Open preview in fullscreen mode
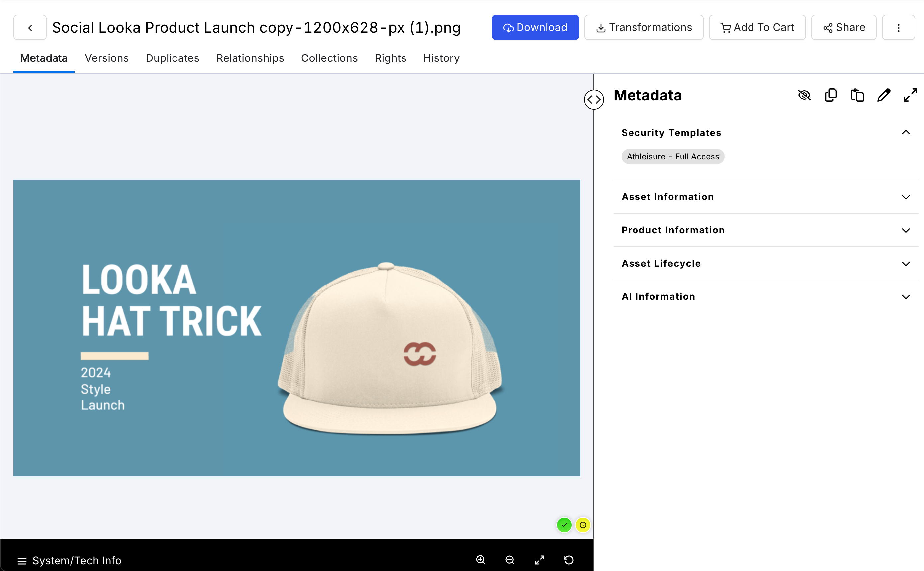 click(x=539, y=560)
